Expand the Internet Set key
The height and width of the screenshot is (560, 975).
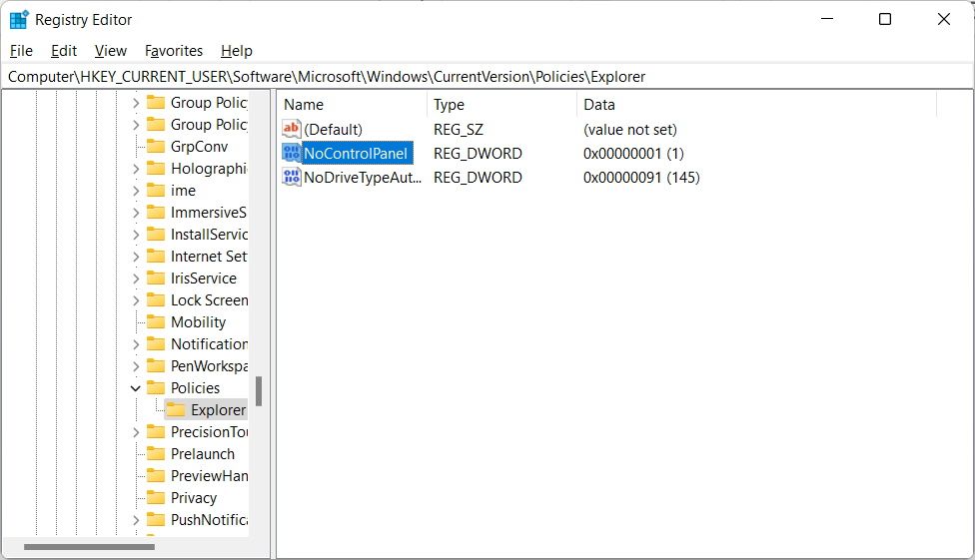(136, 257)
